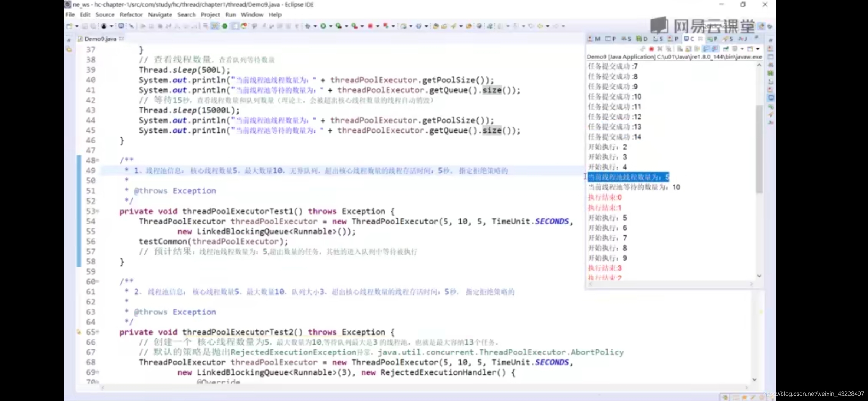Screen dimensions: 868x401
Task: Open the Source menu
Action: tap(105, 14)
